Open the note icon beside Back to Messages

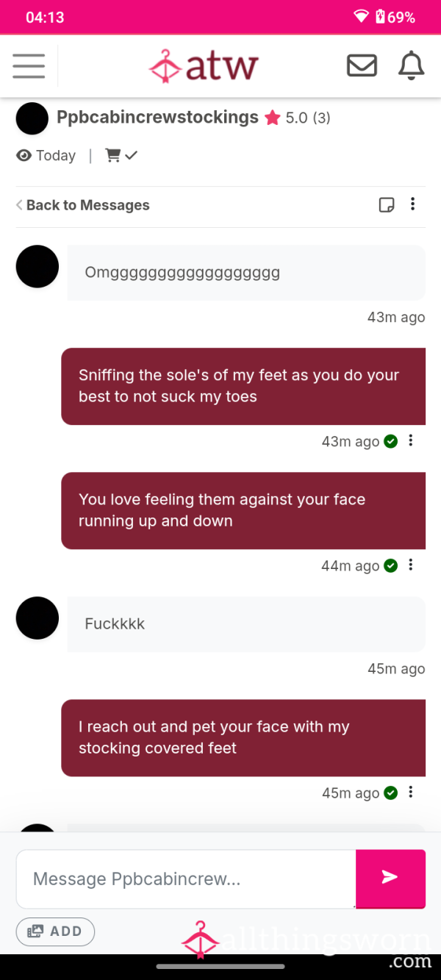point(387,205)
